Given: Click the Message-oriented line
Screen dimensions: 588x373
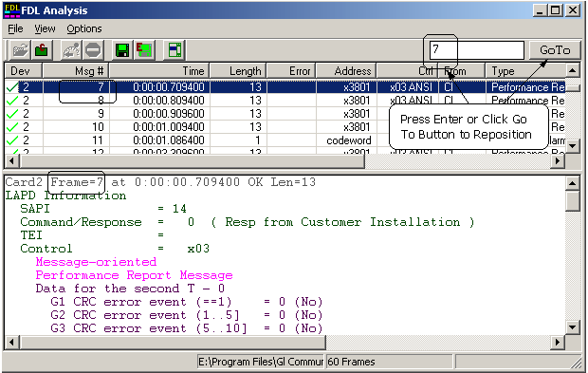Looking at the screenshot, I should (96, 262).
